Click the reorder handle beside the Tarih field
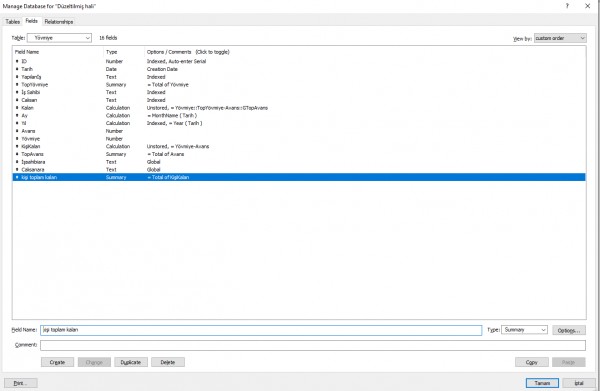This screenshot has height=391, width=600. (x=17, y=69)
